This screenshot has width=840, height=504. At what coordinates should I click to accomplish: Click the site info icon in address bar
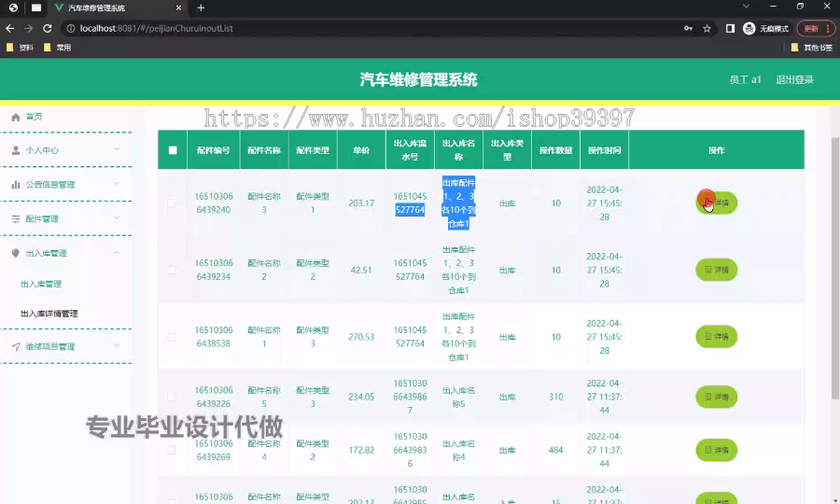coord(71,28)
